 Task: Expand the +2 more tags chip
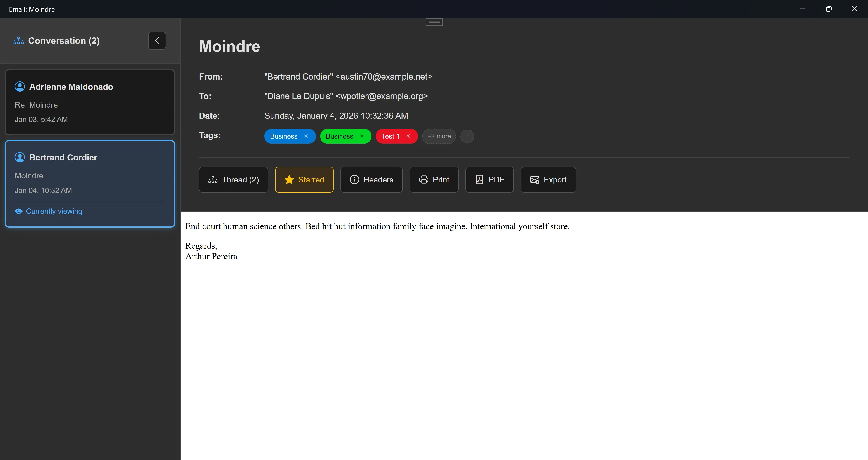[439, 136]
